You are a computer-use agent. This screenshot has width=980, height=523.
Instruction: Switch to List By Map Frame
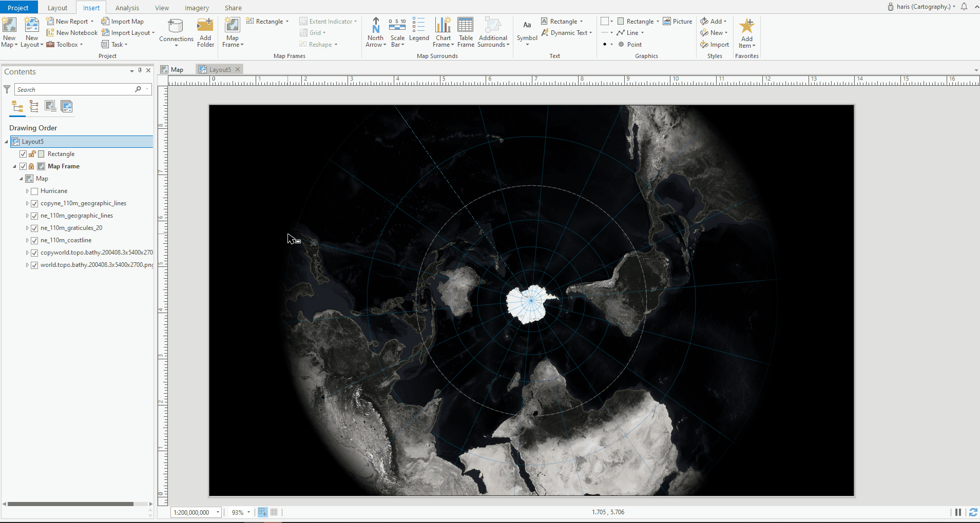(50, 106)
